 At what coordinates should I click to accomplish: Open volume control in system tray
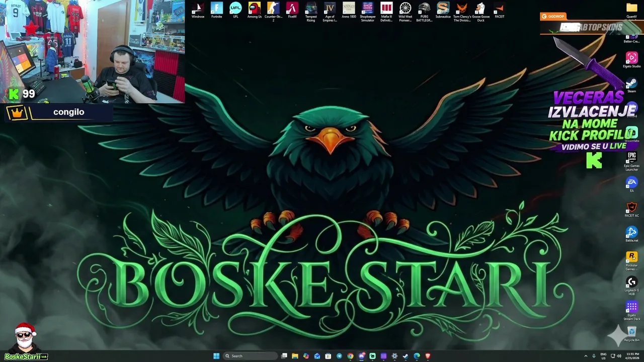click(x=619, y=356)
